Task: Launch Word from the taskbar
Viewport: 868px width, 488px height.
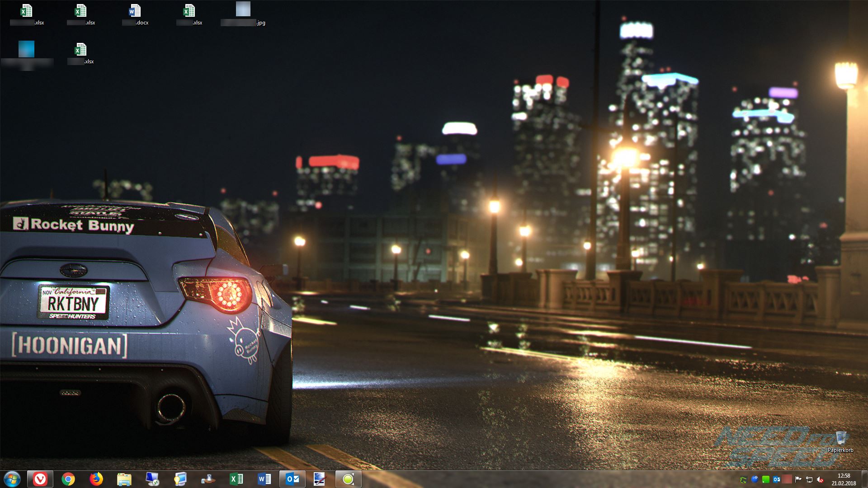Action: tap(264, 479)
